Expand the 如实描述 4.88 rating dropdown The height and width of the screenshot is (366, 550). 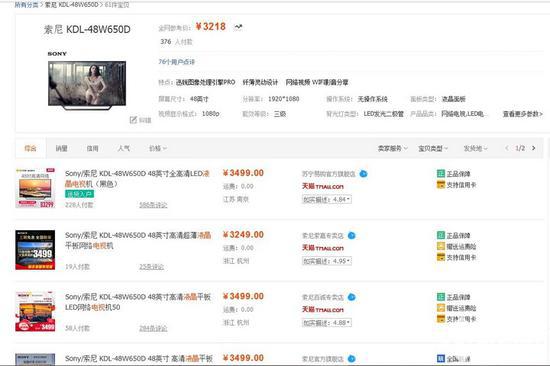327,323
